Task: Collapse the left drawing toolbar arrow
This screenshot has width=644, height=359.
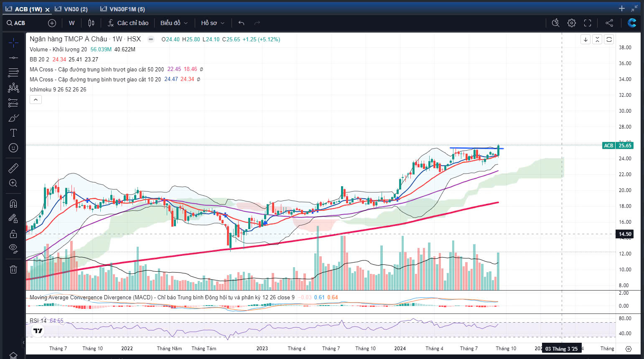Action: [23, 342]
